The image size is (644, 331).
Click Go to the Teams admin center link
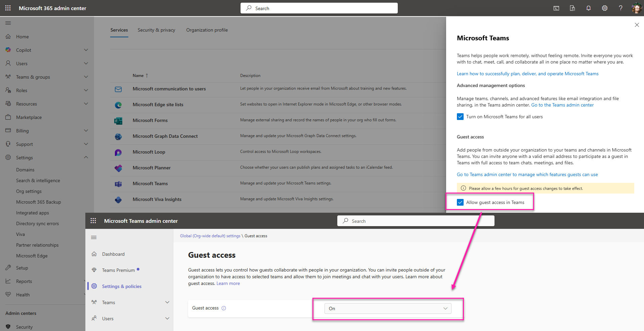[x=562, y=105]
